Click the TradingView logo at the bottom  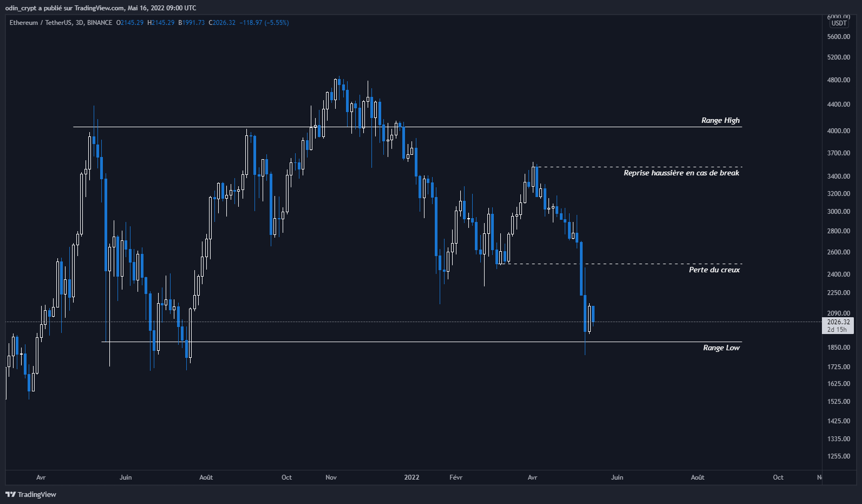(31, 494)
